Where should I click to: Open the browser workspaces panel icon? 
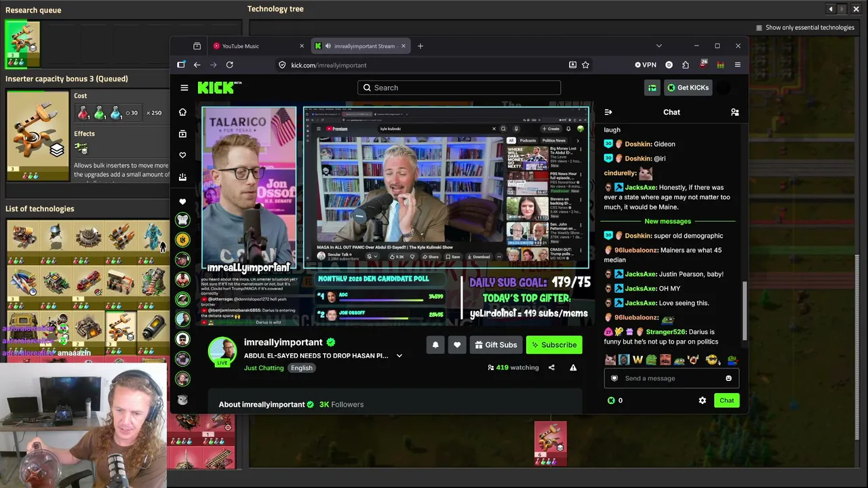181,65
